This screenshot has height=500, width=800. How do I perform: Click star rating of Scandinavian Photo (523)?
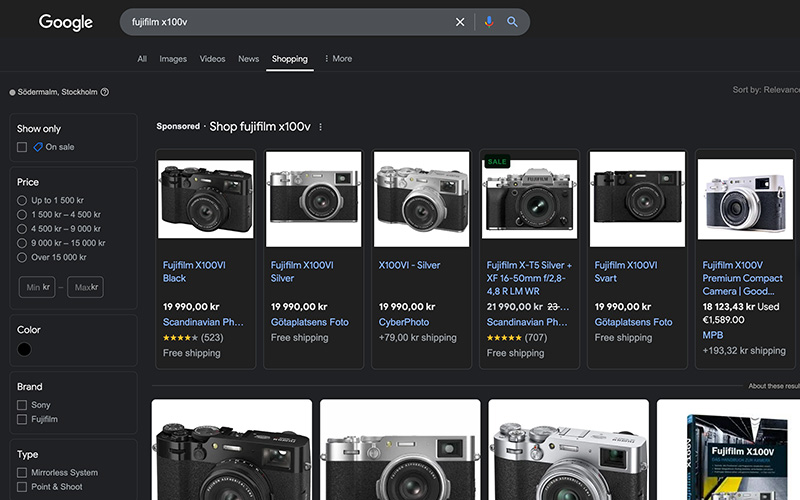180,338
